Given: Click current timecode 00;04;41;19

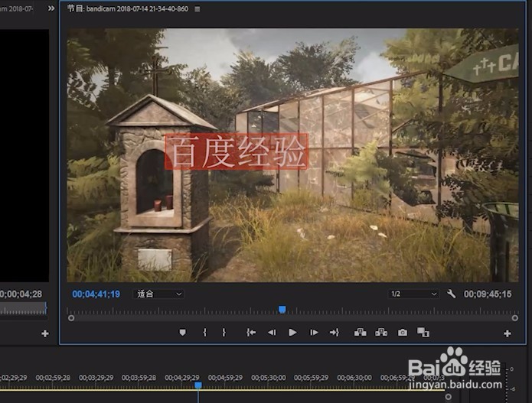Looking at the screenshot, I should (x=96, y=294).
